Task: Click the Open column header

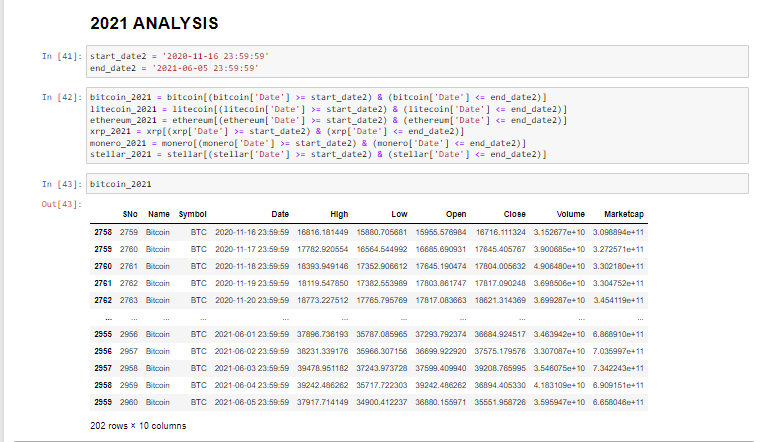Action: coord(456,214)
